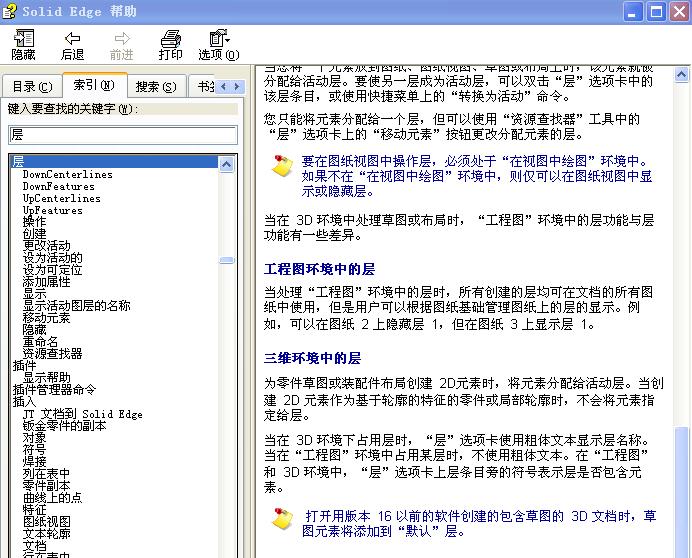This screenshot has width=692, height=558.
Task: Select DownFeatures in the index list
Action: [59, 186]
